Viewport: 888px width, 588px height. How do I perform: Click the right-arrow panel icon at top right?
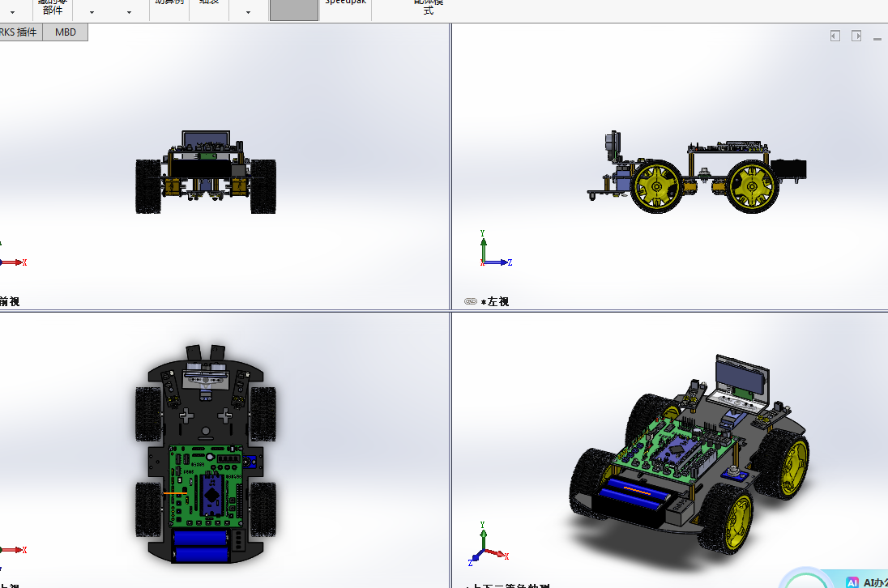(856, 36)
